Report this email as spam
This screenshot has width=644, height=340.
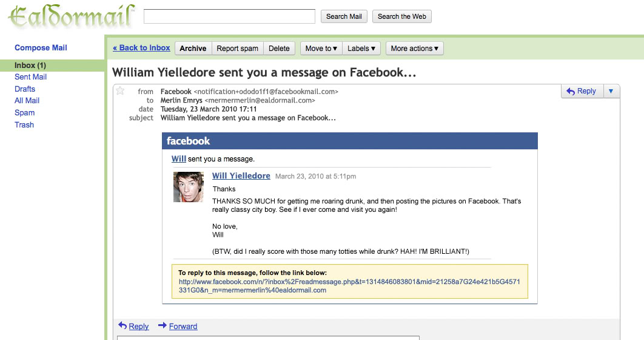click(237, 49)
